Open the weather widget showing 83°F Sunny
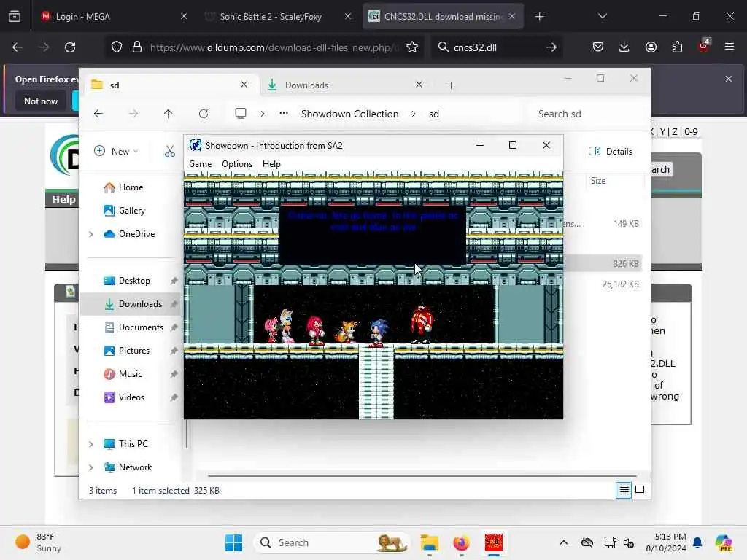 click(38, 542)
